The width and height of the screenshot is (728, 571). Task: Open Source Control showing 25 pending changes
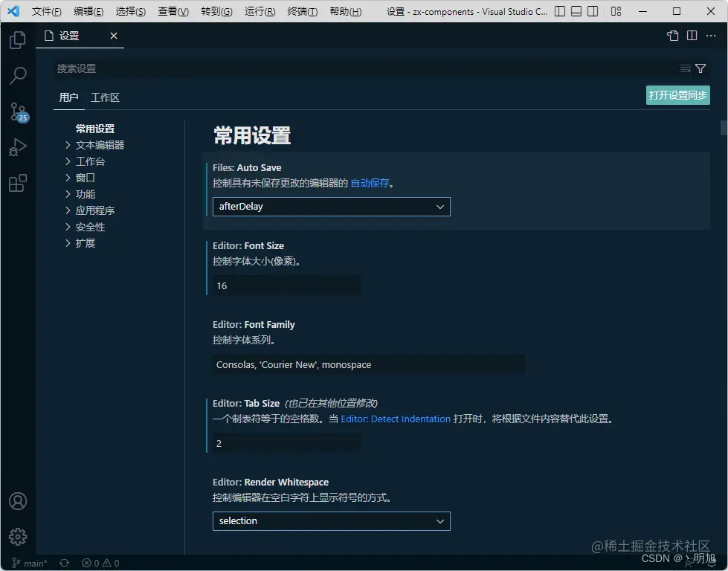pos(17,112)
